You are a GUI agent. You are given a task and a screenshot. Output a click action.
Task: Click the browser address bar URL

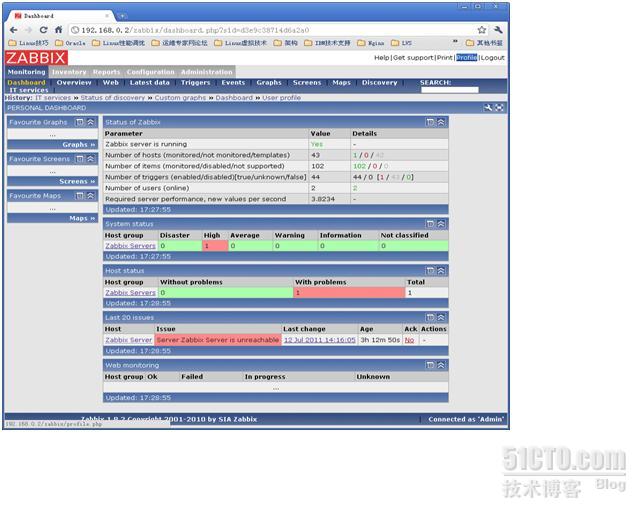(x=195, y=30)
